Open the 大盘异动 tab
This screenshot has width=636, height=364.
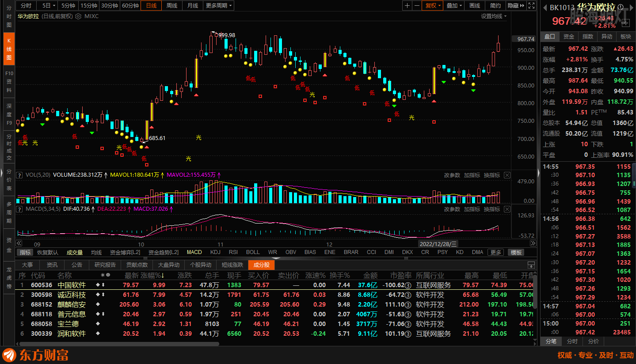pyautogui.click(x=169, y=265)
